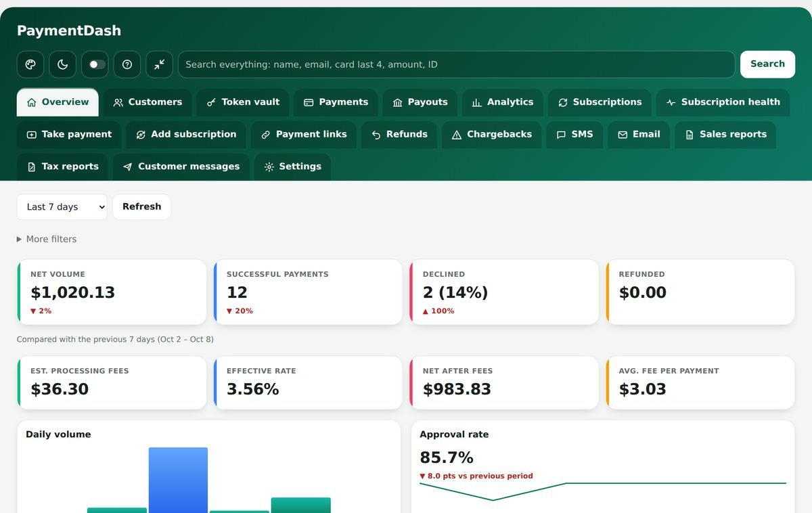Click the Avg. Fee Per Payment $3.03 value

(x=643, y=389)
